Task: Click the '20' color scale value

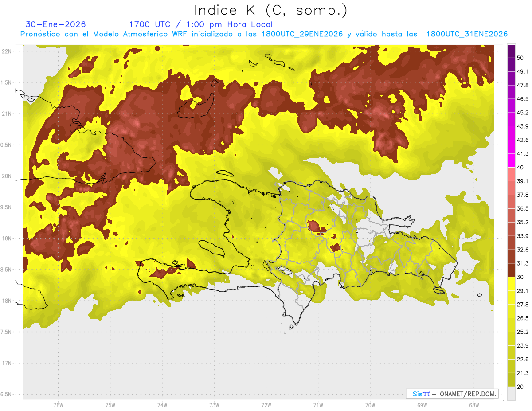Action: point(521,387)
